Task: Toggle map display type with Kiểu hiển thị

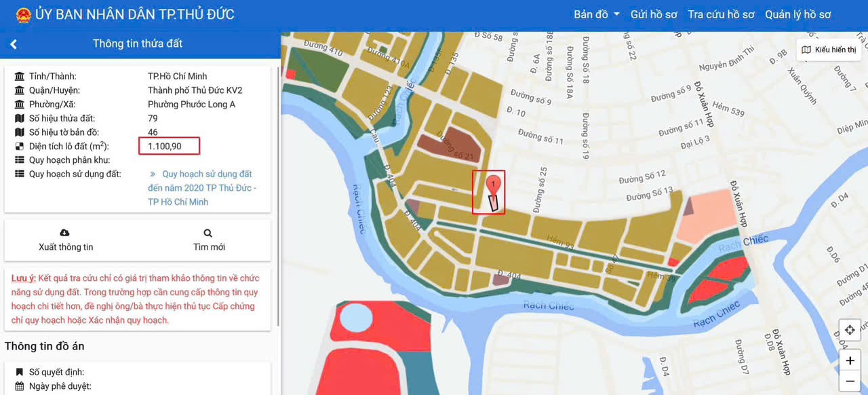Action: pyautogui.click(x=829, y=50)
